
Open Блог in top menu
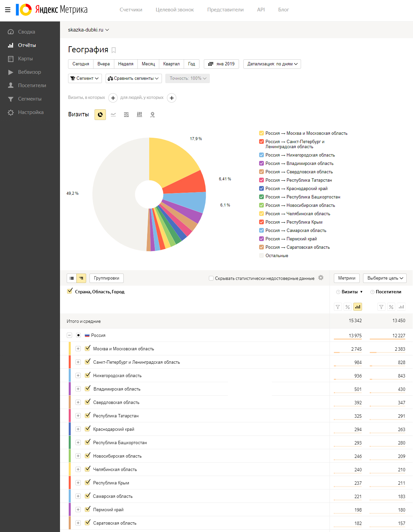[284, 10]
